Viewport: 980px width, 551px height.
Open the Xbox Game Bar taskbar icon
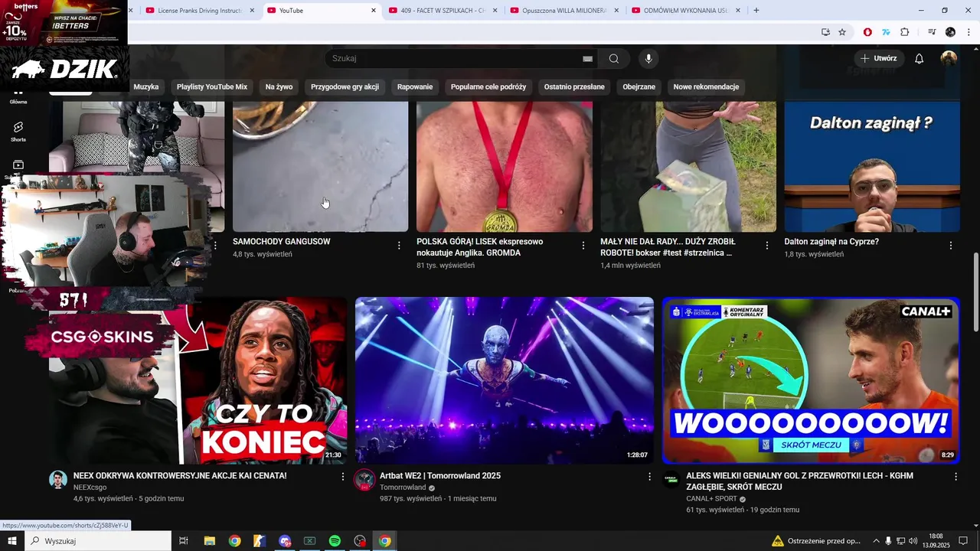pyautogui.click(x=309, y=541)
